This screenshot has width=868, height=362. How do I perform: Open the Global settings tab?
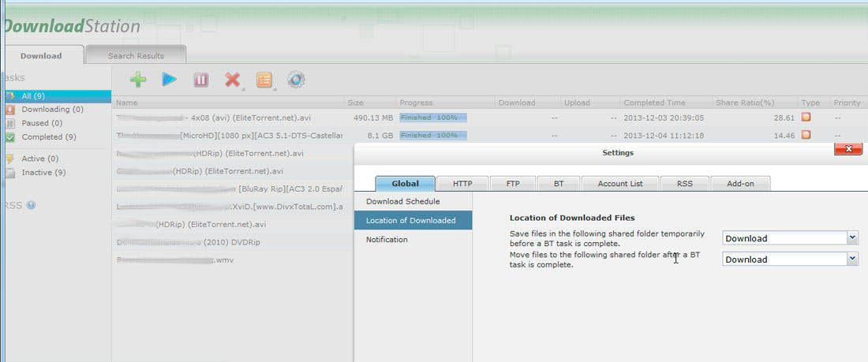(406, 183)
